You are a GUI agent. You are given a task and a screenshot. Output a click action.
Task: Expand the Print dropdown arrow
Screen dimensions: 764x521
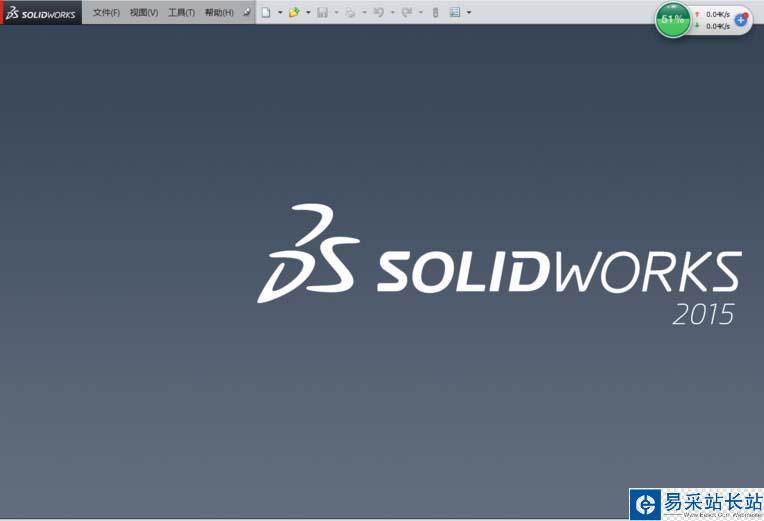(x=364, y=13)
